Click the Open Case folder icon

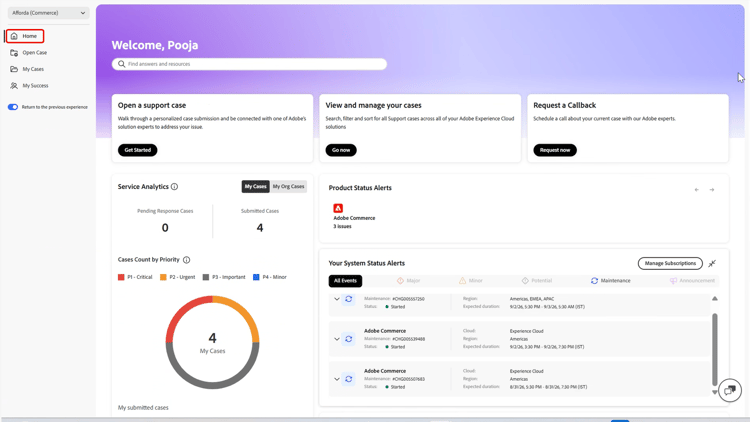tap(14, 53)
